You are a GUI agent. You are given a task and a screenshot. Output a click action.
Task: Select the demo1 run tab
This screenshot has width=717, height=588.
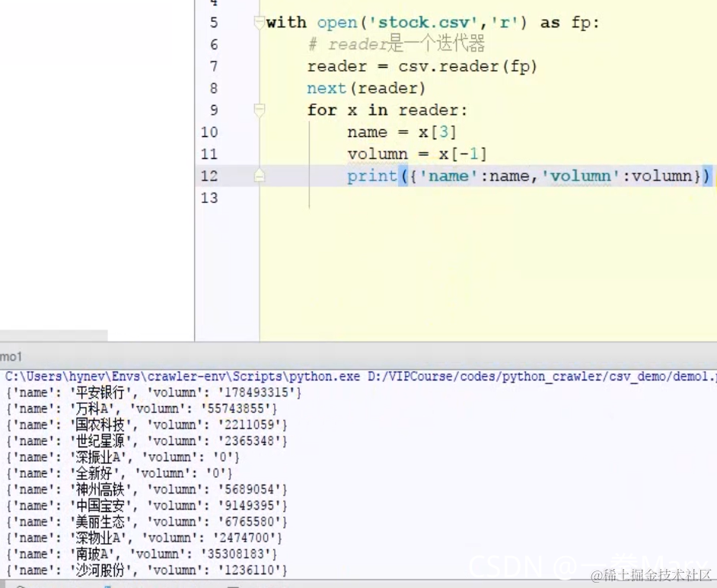11,356
